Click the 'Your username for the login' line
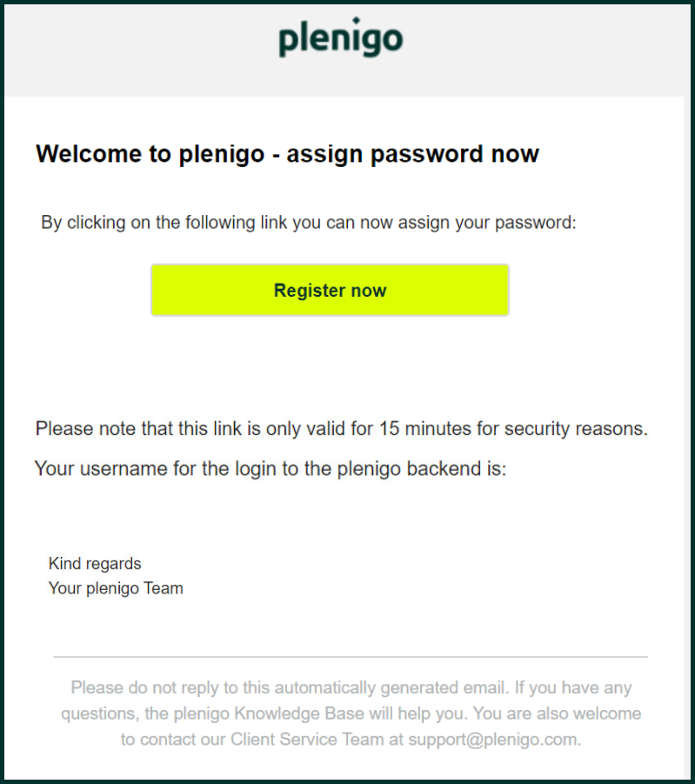The width and height of the screenshot is (695, 784). coord(271,469)
